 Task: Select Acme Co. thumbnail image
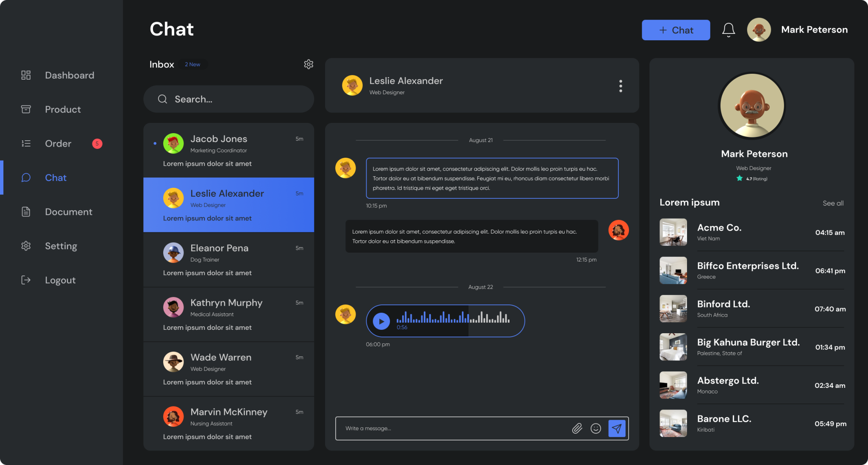pyautogui.click(x=673, y=232)
